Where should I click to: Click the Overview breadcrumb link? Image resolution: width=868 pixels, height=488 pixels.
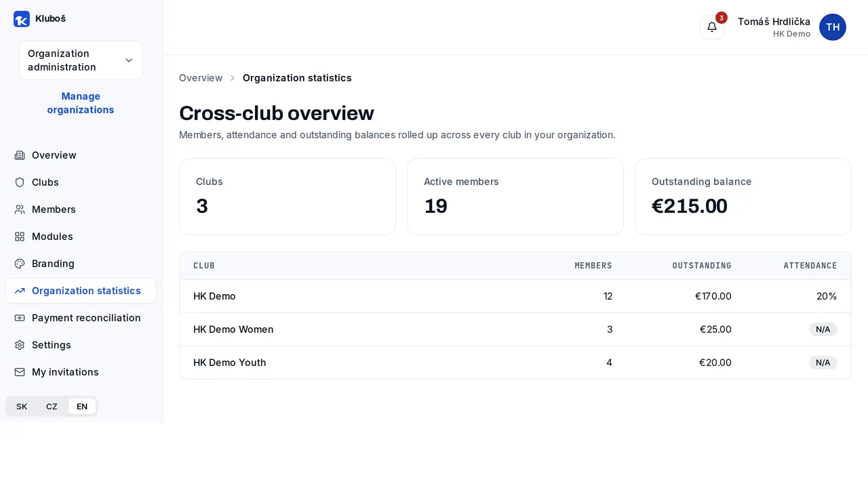pyautogui.click(x=201, y=78)
